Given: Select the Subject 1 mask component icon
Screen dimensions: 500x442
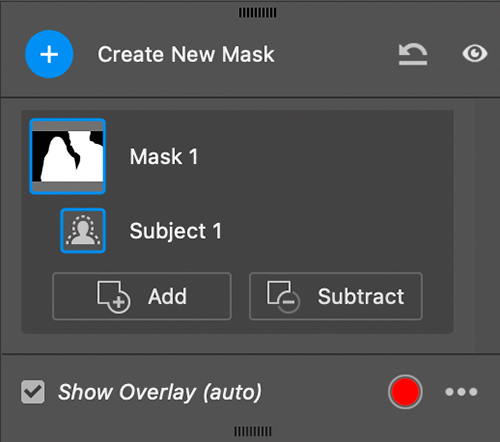Looking at the screenshot, I should tap(83, 231).
